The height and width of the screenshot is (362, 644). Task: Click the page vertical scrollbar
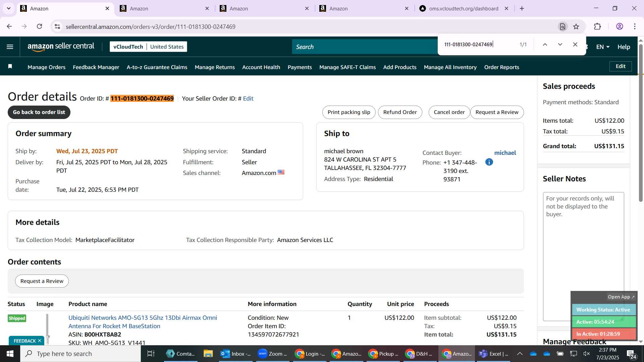point(641,122)
